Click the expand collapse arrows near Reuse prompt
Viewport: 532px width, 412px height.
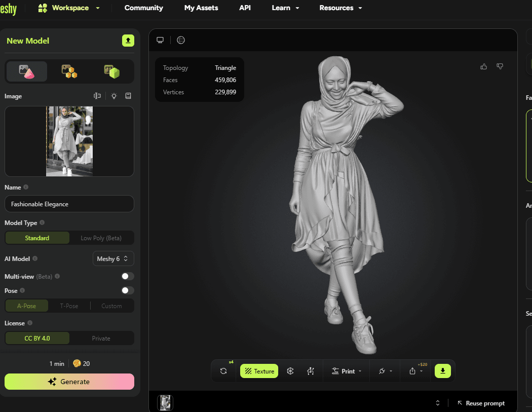pos(438,403)
